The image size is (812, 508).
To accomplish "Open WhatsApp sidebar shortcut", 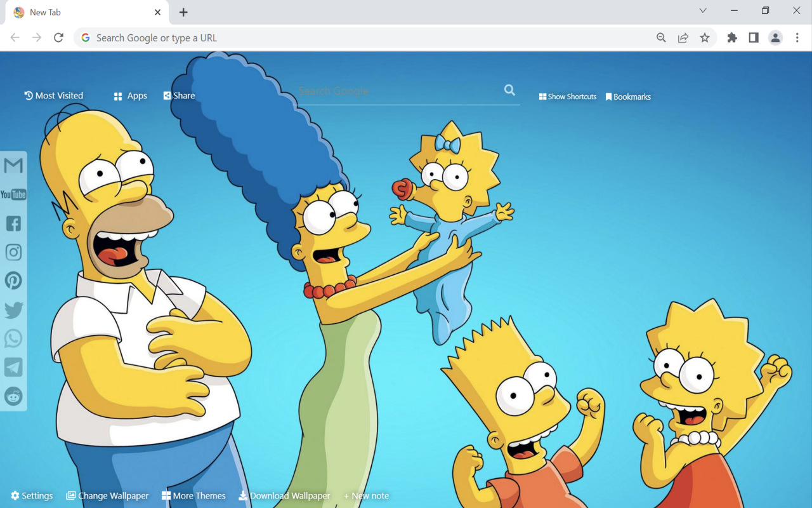I will pos(13,338).
